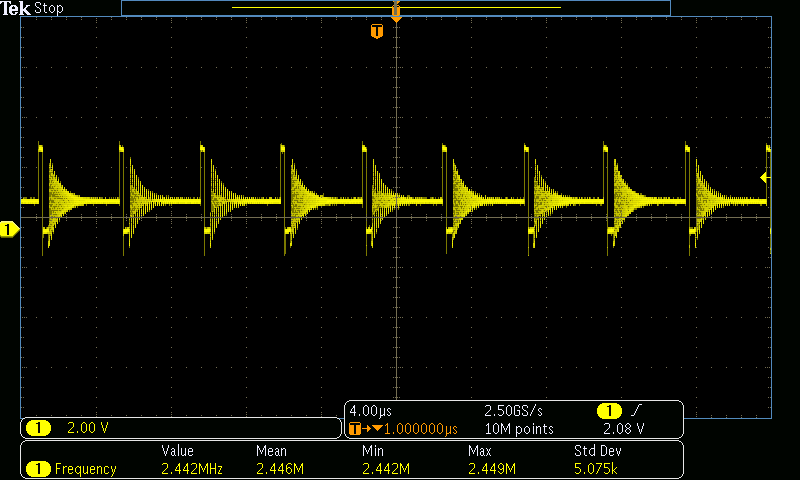
Task: Click the trigger source channel 1 badge
Action: pyautogui.click(x=609, y=411)
